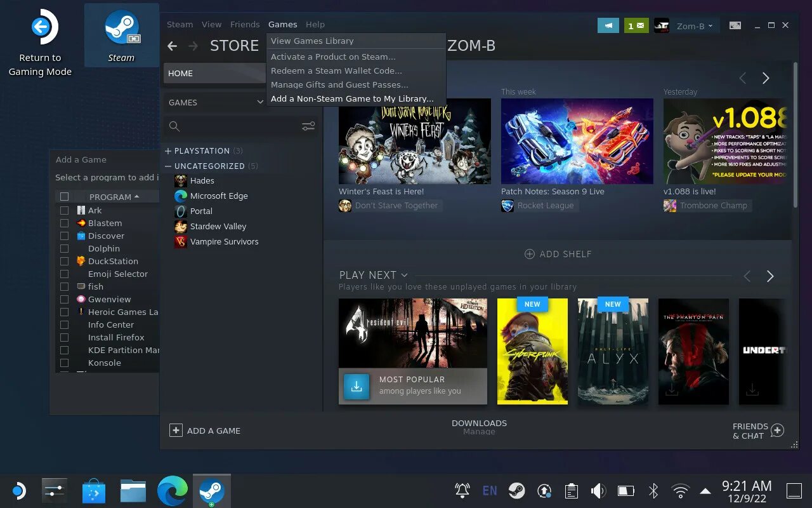Select Portal icon in library list

pos(181,211)
